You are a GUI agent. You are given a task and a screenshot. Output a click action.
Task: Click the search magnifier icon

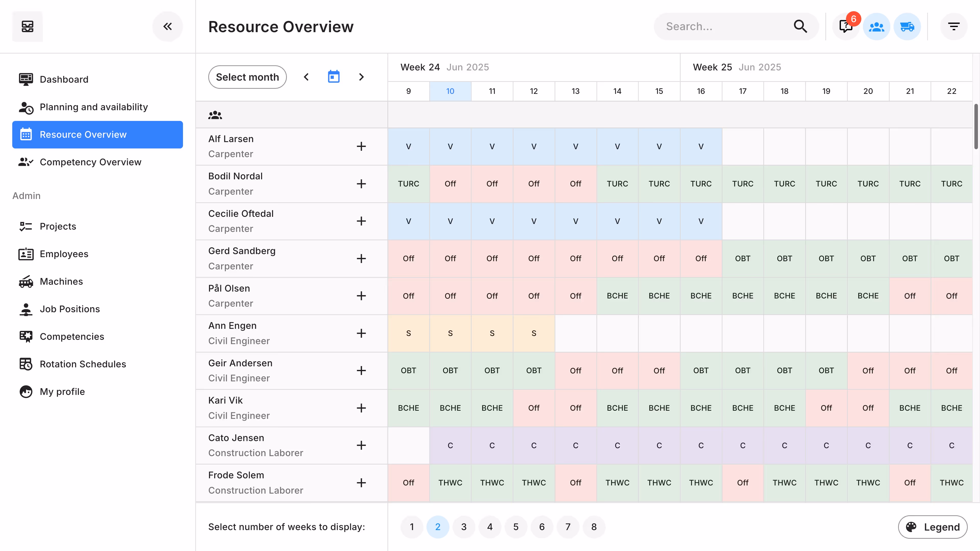[800, 26]
